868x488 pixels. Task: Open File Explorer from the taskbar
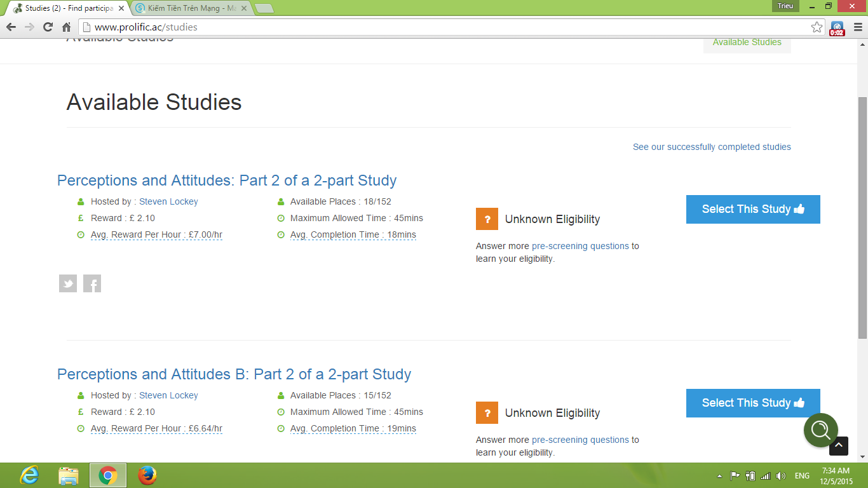(x=69, y=475)
